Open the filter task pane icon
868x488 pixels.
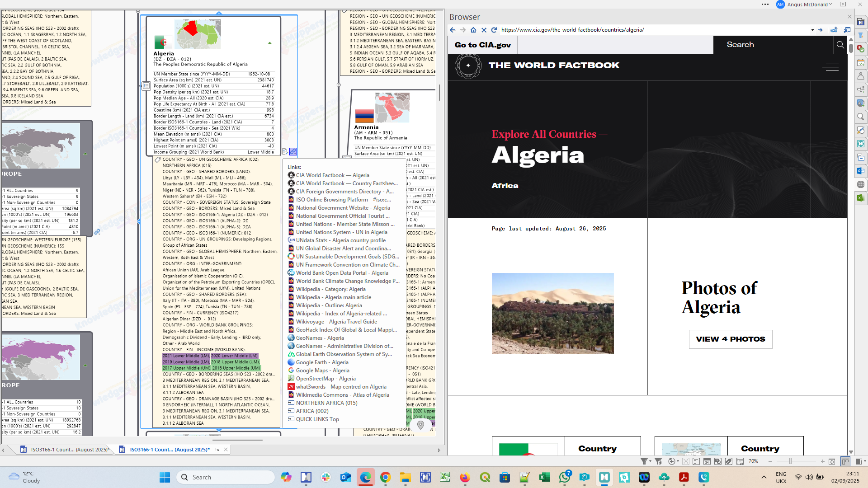861,35
